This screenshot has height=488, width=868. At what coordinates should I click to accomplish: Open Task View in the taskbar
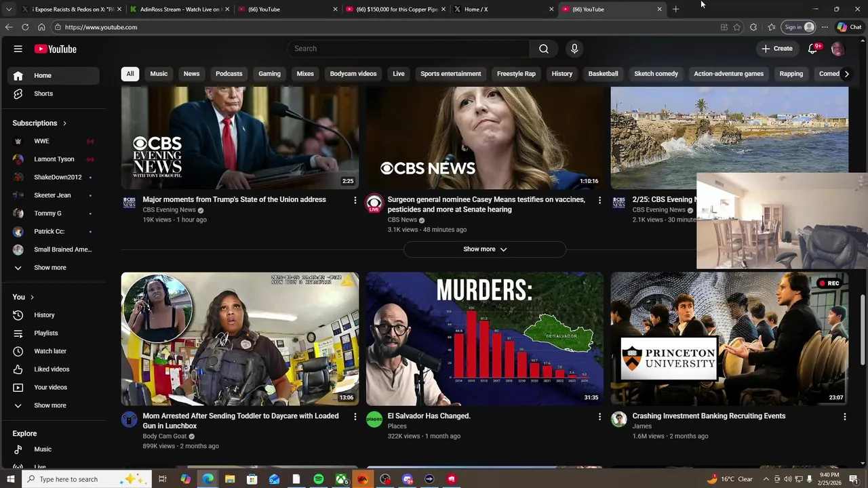coord(163,479)
